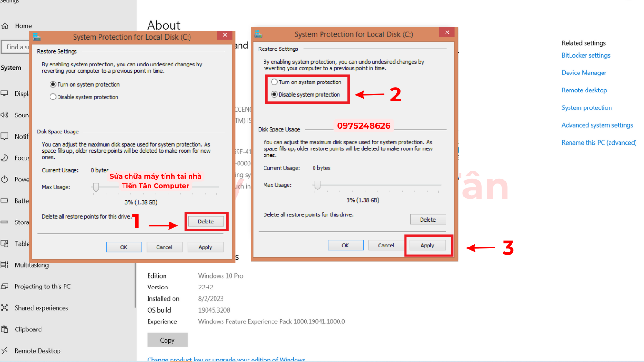Open the Display settings icon in sidebar
This screenshot has width=644, height=362.
pyautogui.click(x=5, y=93)
